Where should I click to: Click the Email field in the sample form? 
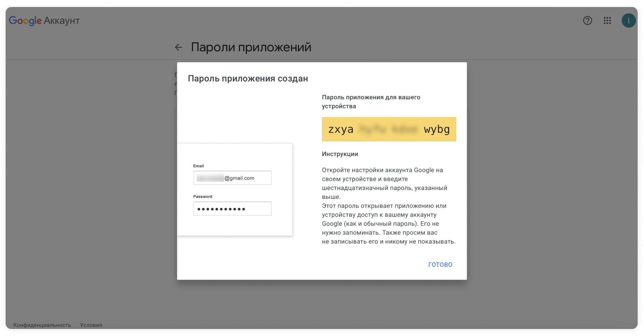pos(232,178)
